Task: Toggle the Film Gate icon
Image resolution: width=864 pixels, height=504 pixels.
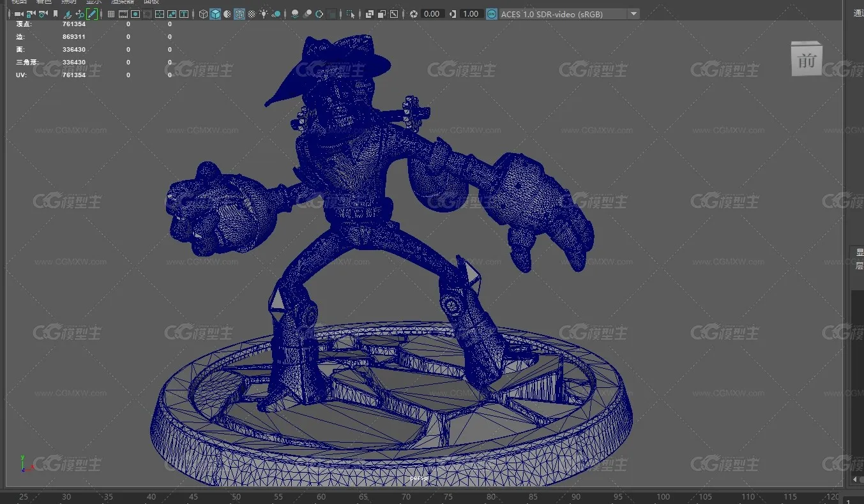Action: point(123,14)
